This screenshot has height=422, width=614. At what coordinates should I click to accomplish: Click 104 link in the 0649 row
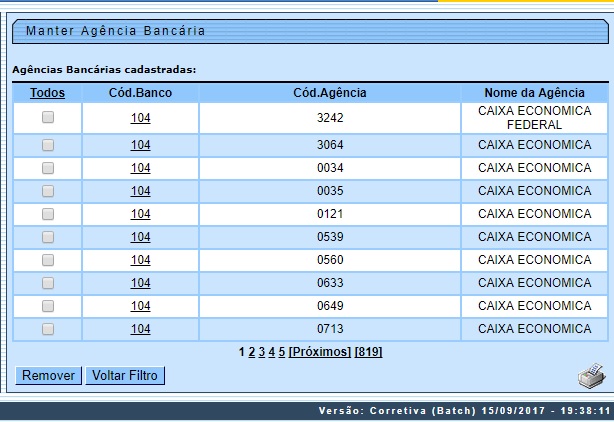coord(141,306)
